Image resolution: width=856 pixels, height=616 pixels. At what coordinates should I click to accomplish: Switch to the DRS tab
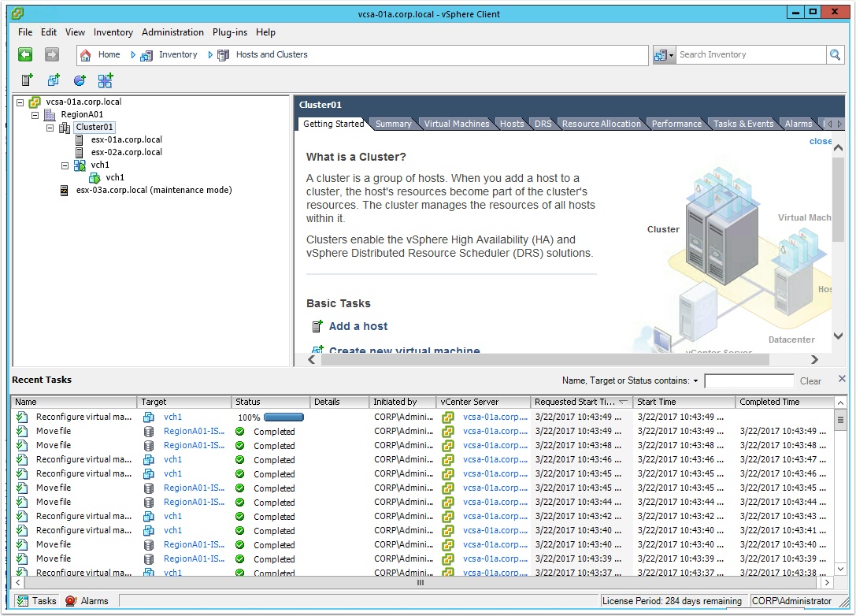[x=543, y=124]
